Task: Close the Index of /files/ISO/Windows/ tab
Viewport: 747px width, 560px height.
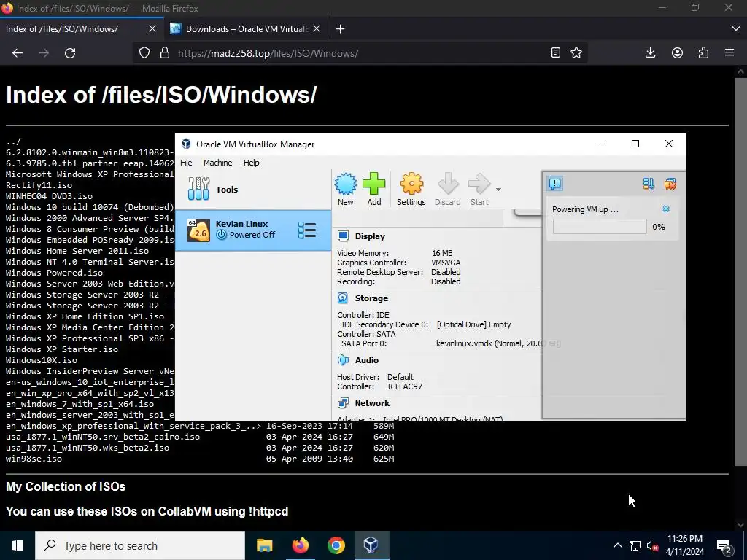Action: pos(152,29)
